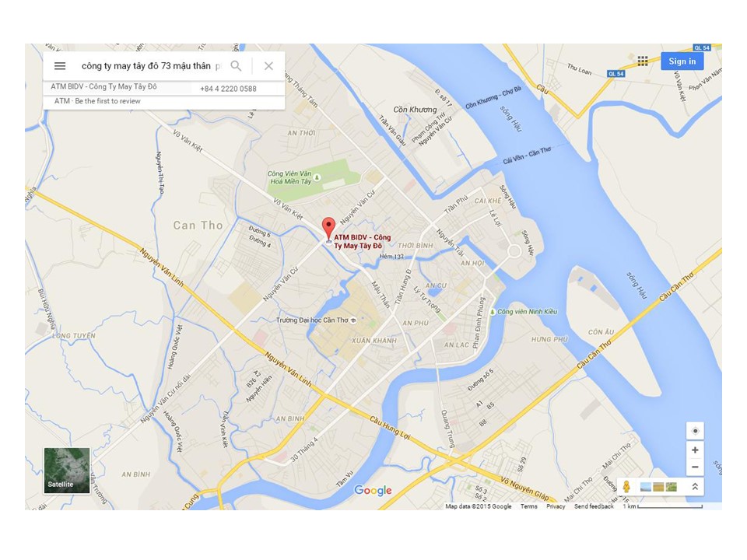Click the magnifier search icon
This screenshot has width=747, height=560.
236,66
